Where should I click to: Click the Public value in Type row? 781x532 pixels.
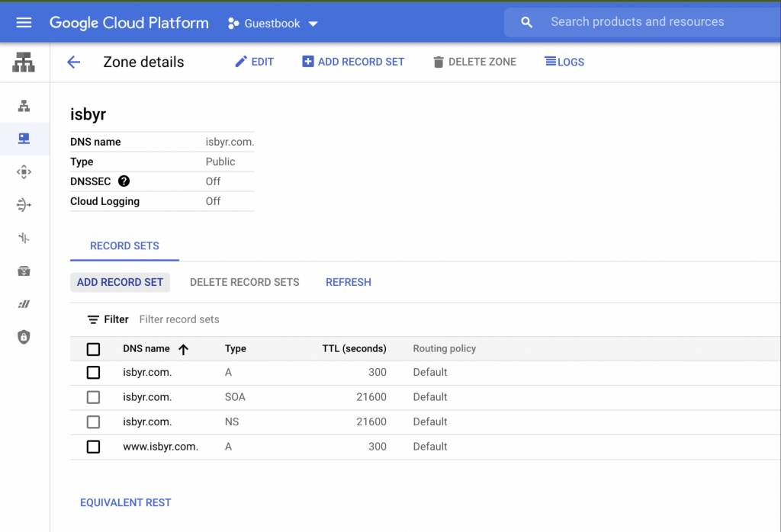(220, 162)
